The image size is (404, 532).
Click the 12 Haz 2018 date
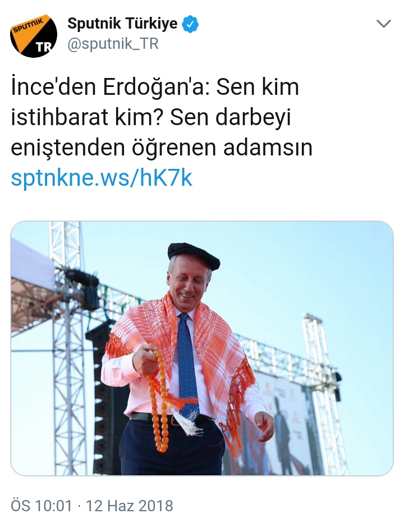(129, 506)
